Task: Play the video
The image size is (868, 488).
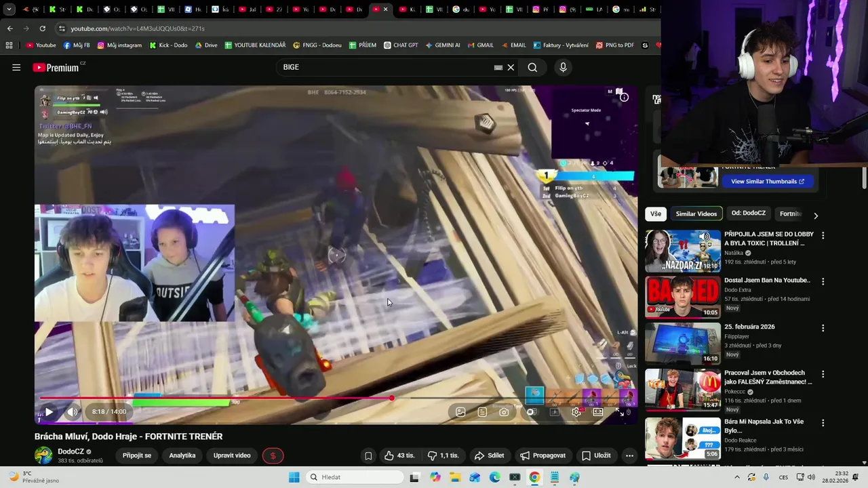Action: 49,411
